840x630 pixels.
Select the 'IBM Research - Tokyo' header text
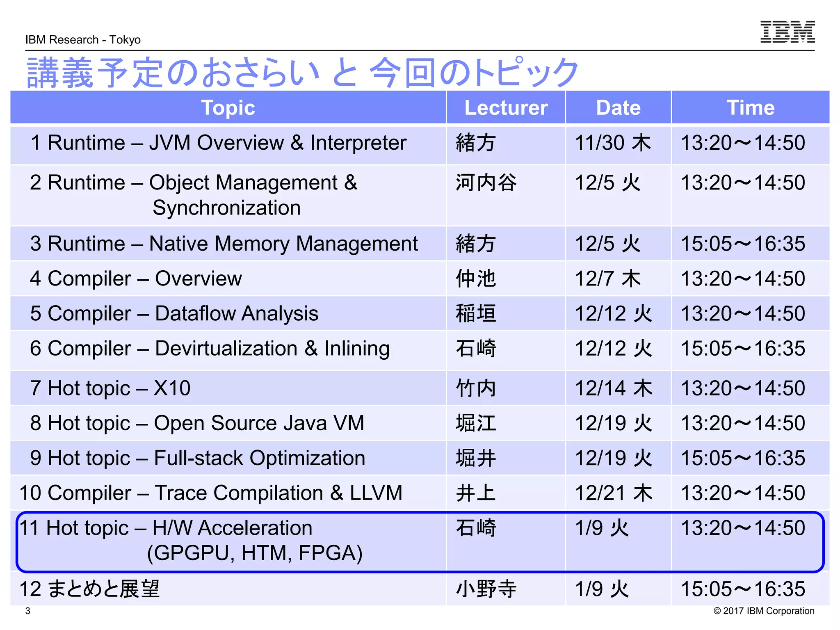pos(83,40)
